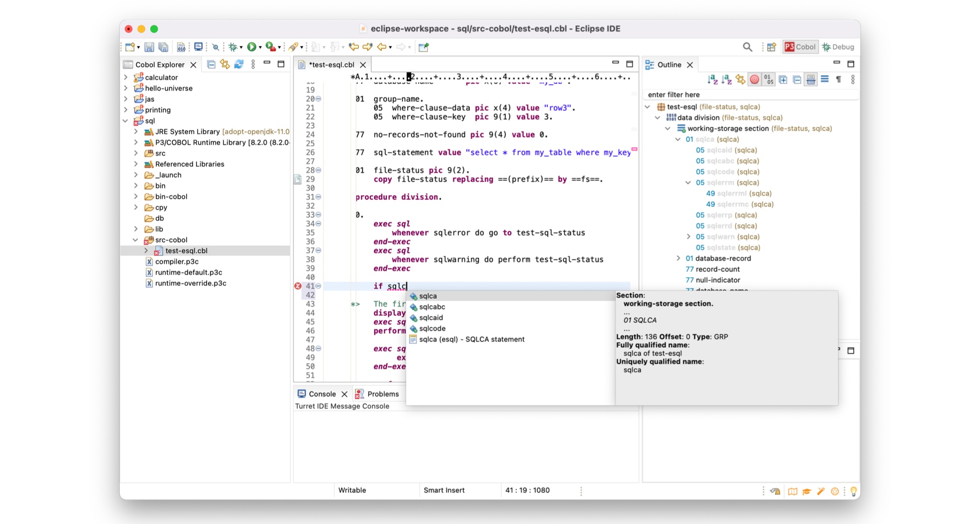980x524 pixels.
Task: Expand all nodes in Outline toolbar
Action: pos(783,79)
